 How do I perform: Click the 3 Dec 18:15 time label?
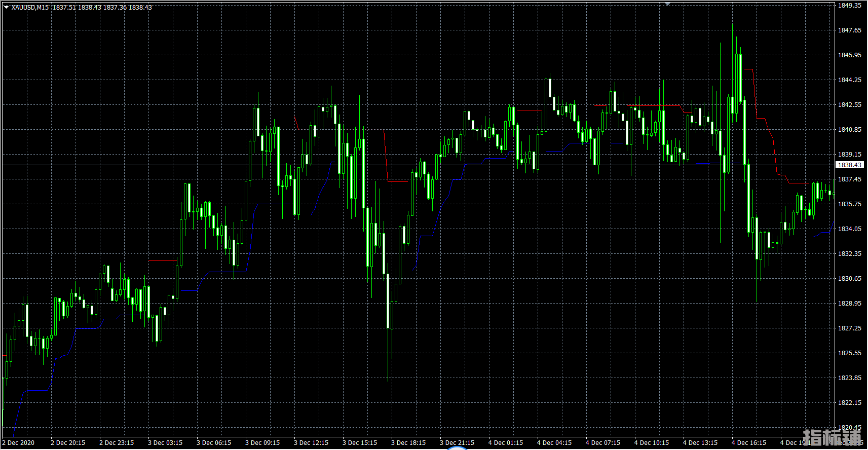coord(408,443)
